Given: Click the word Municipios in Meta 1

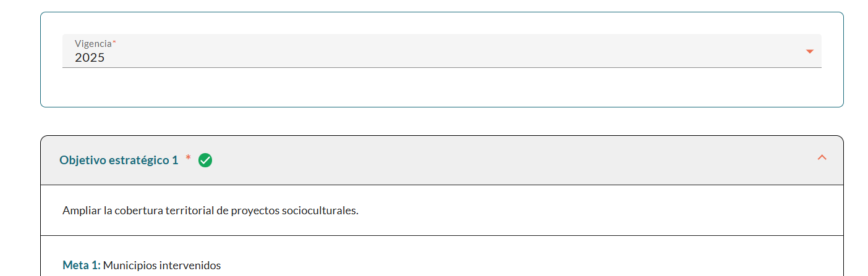Looking at the screenshot, I should coord(129,266).
